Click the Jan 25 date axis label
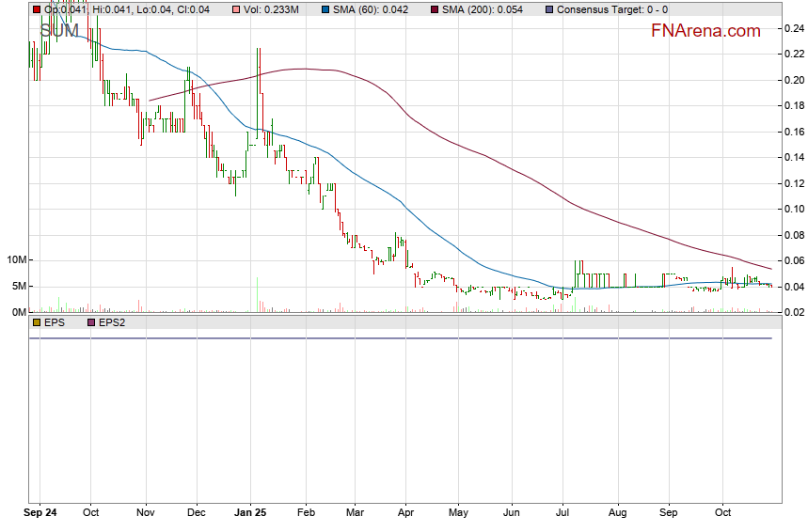 point(250,514)
